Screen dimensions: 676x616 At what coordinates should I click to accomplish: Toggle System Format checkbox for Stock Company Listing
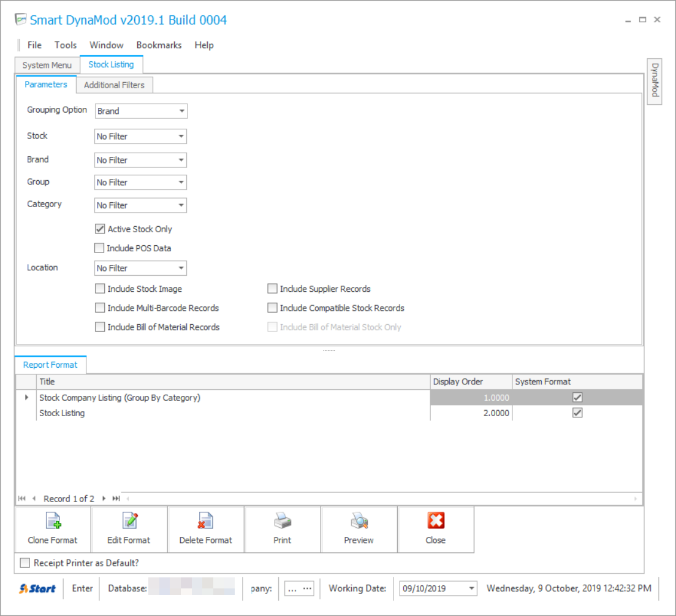(x=577, y=397)
